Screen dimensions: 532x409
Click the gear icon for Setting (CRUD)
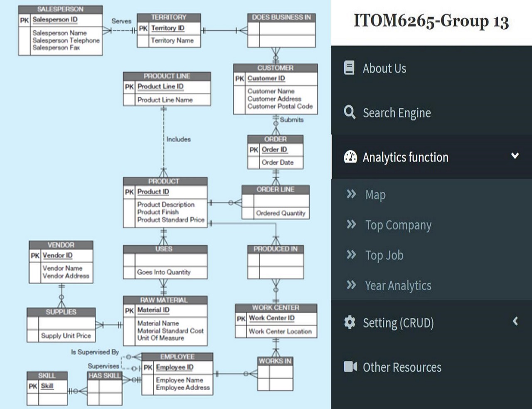(x=350, y=322)
